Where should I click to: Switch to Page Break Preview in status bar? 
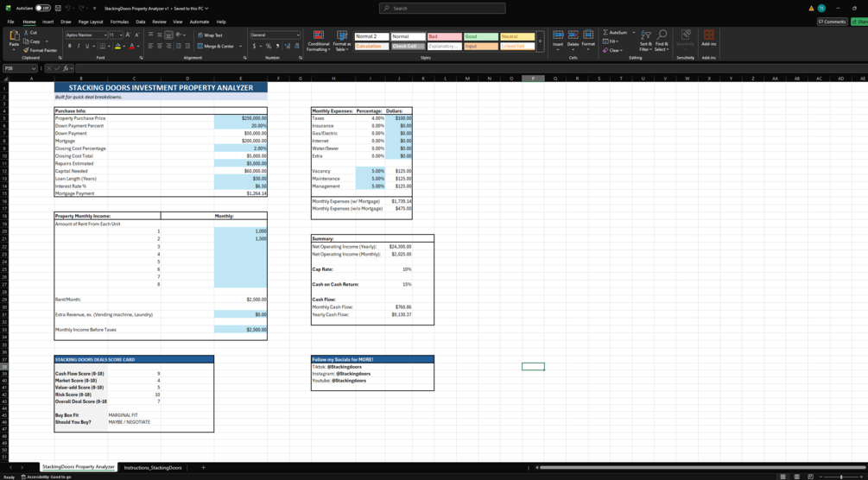pos(808,477)
